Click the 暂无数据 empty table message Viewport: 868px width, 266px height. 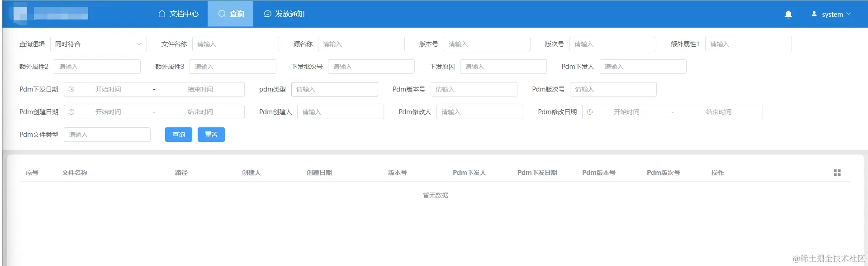436,195
